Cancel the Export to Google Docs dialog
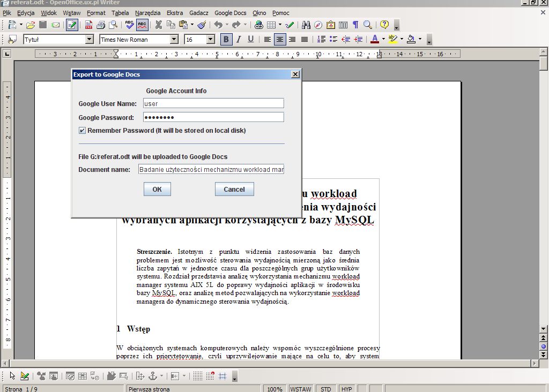This screenshot has height=392, width=549. (x=234, y=189)
